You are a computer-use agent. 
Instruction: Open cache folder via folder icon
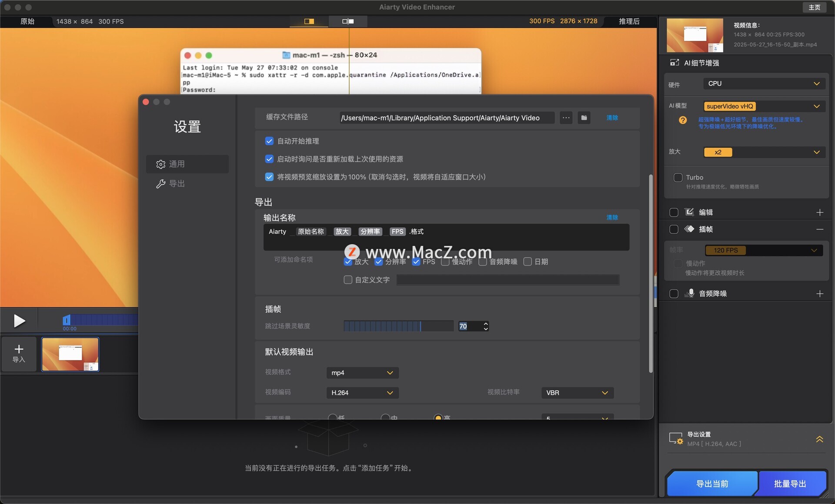[584, 118]
